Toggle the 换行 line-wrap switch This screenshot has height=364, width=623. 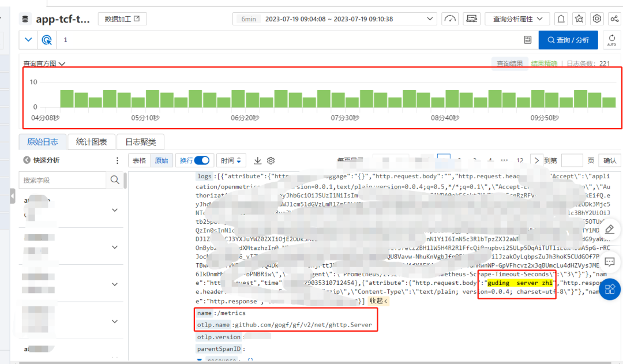[202, 160]
